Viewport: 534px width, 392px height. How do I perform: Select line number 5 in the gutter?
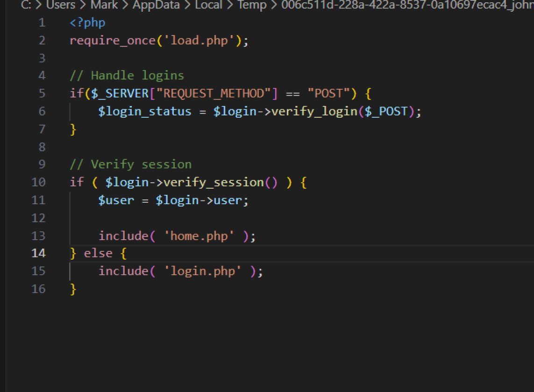tap(42, 93)
